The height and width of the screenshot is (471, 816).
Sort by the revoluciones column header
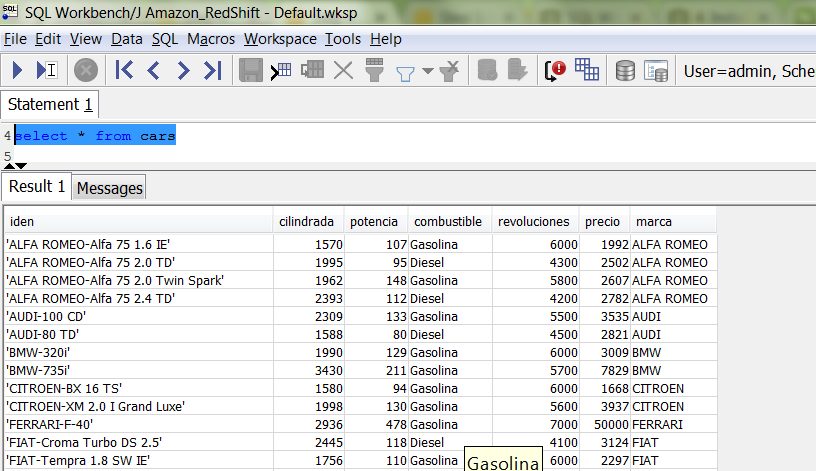[536, 222]
